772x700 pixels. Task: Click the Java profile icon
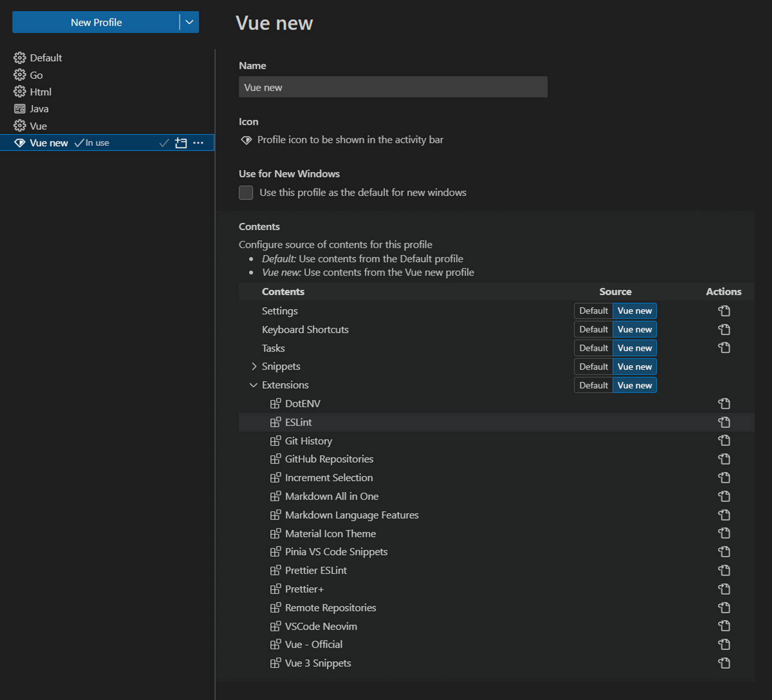point(20,108)
